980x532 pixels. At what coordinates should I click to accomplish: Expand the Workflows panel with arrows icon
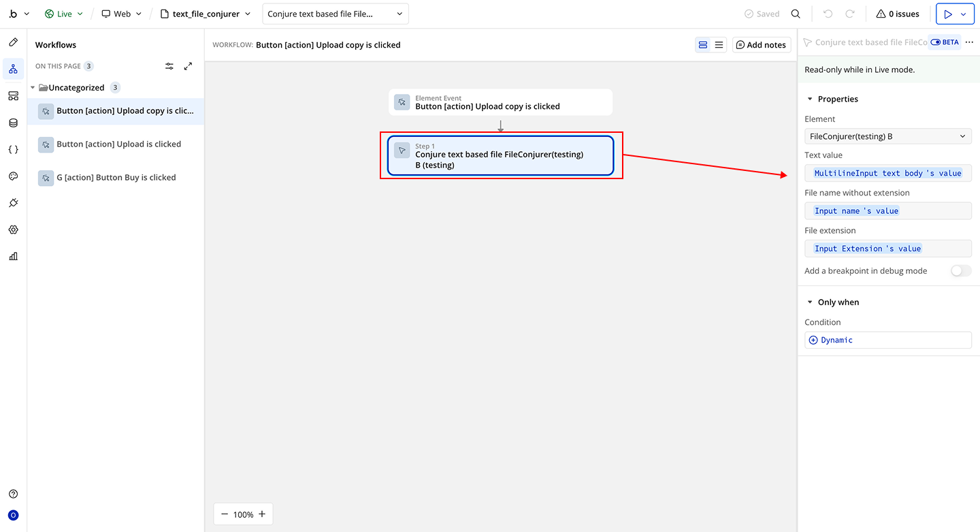(x=189, y=66)
